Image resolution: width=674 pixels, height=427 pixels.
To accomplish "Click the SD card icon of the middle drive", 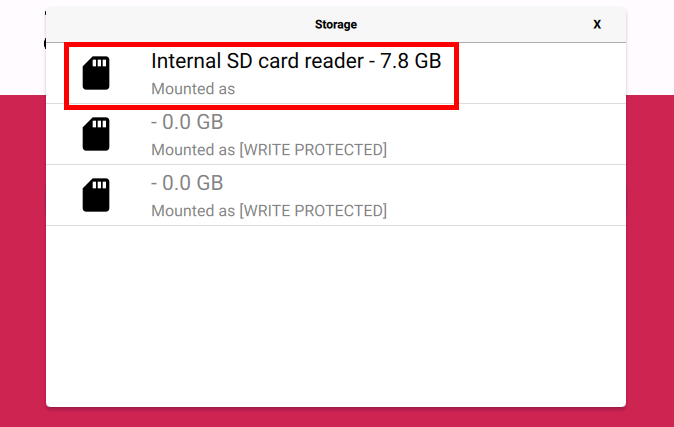I will pyautogui.click(x=96, y=134).
